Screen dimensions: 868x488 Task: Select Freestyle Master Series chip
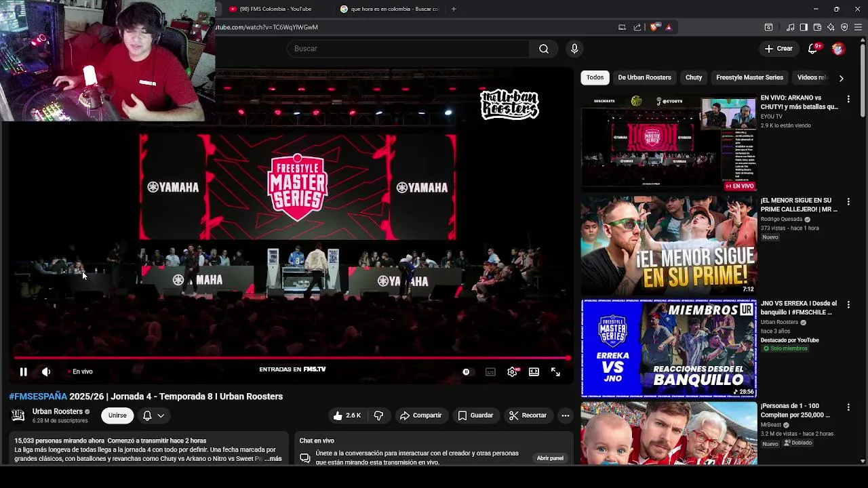click(x=749, y=77)
